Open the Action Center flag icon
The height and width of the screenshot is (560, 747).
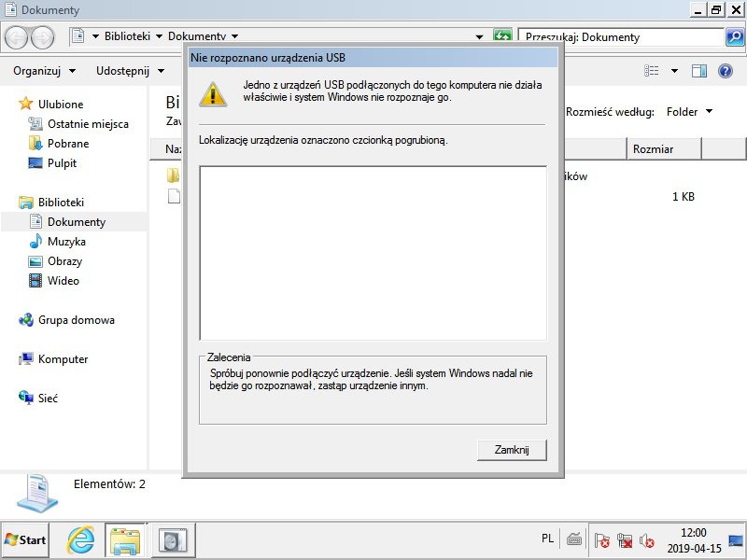[x=601, y=540]
